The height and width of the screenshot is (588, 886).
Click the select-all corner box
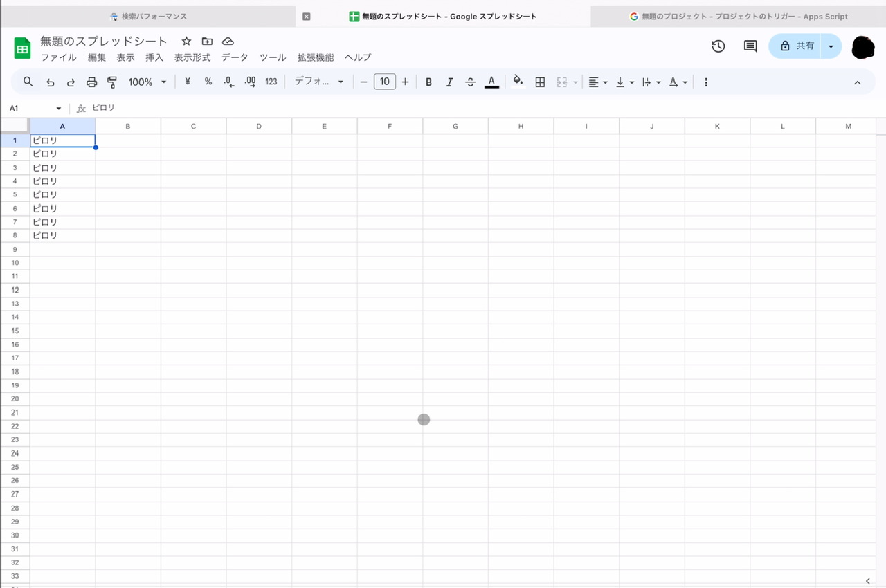(15, 126)
